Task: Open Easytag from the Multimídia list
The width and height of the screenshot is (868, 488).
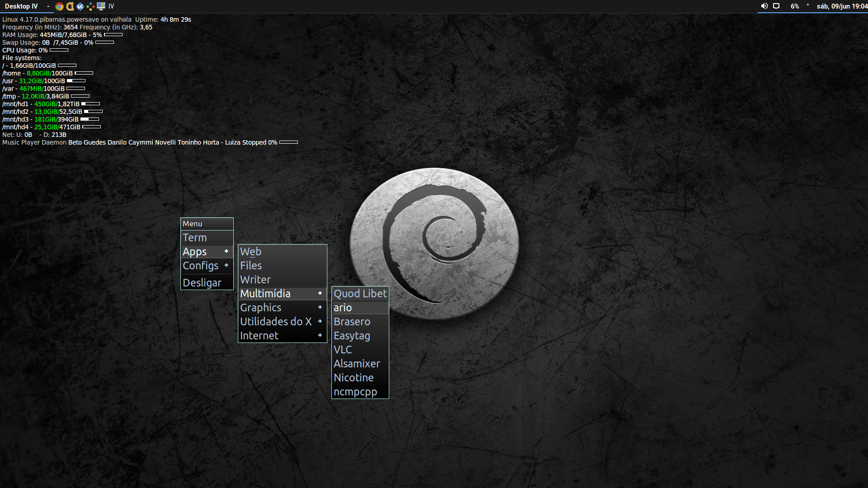Action: pyautogui.click(x=360, y=335)
